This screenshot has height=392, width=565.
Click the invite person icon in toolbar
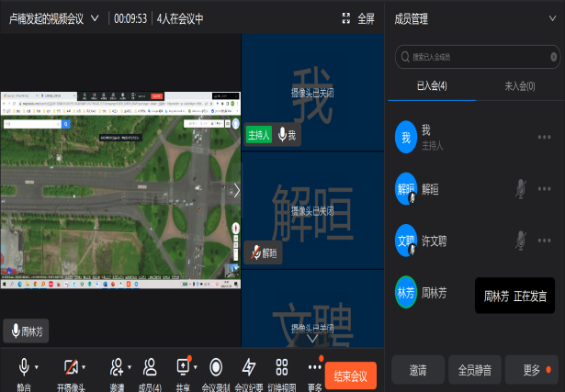click(x=117, y=367)
